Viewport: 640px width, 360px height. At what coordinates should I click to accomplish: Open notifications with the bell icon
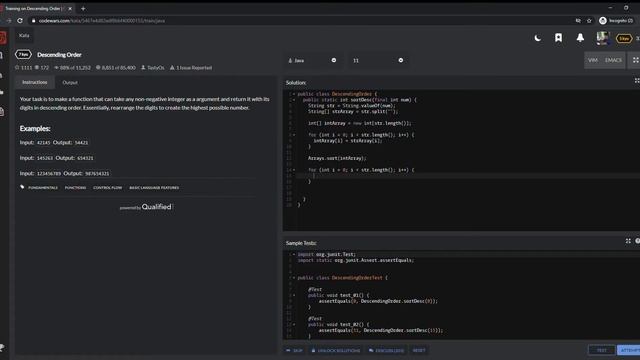tap(580, 38)
